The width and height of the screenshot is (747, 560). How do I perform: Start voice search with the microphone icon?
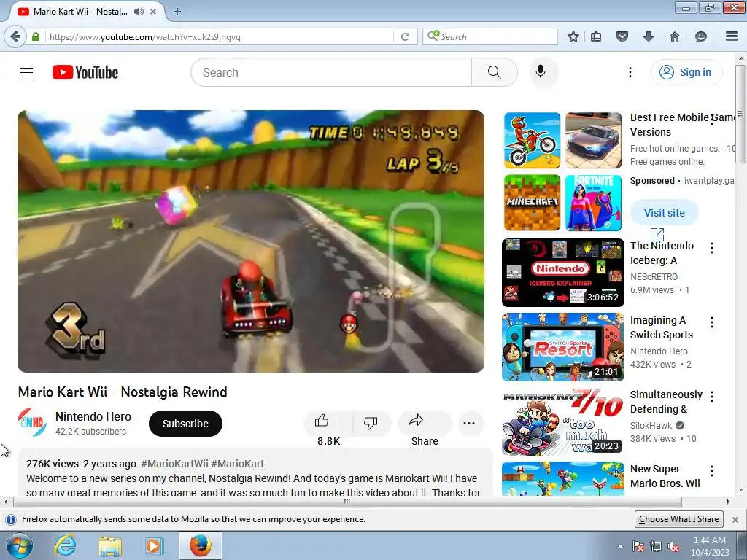[x=541, y=72]
